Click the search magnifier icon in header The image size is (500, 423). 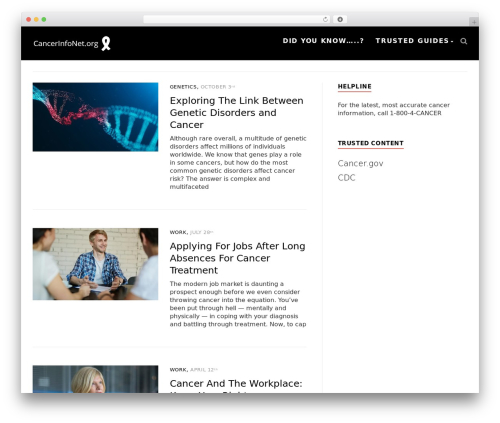coord(463,41)
